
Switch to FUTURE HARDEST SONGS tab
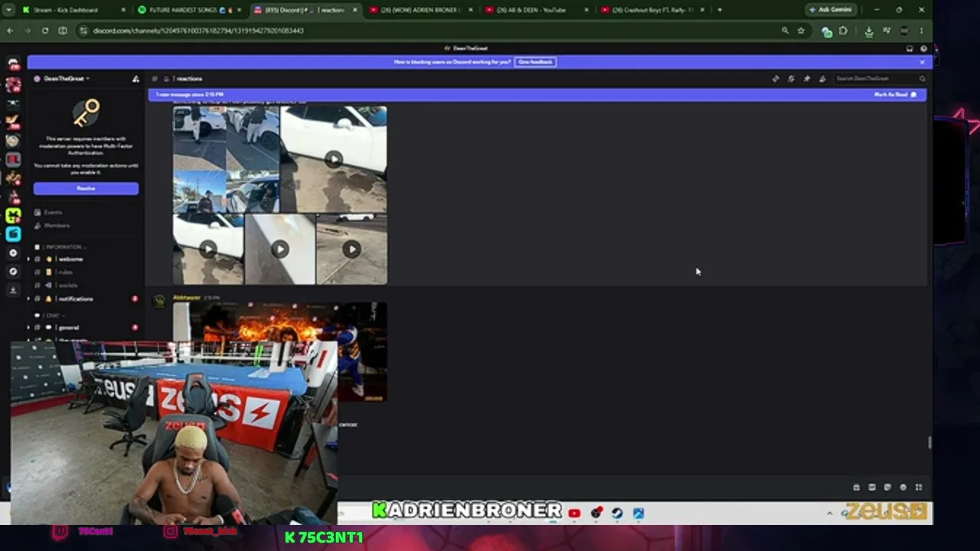point(189,10)
